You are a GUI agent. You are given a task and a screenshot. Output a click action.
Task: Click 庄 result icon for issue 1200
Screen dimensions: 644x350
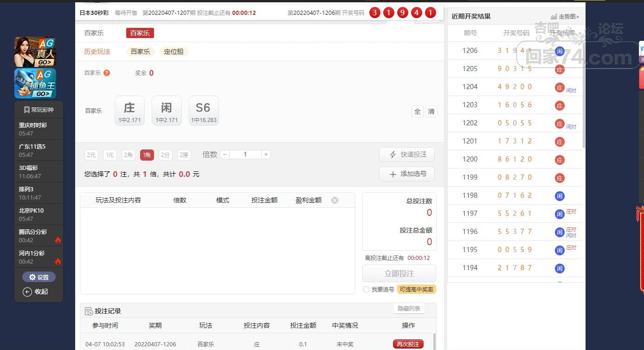pos(560,159)
